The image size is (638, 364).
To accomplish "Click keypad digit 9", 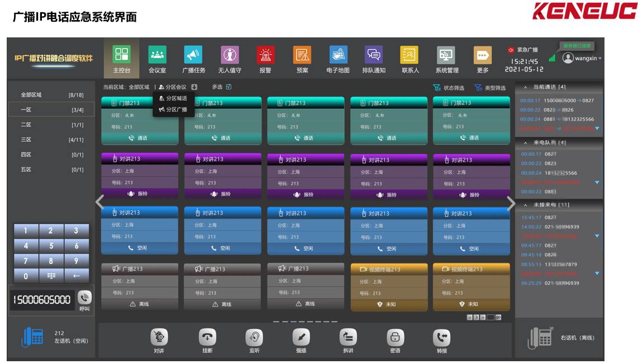I will 77,261.
